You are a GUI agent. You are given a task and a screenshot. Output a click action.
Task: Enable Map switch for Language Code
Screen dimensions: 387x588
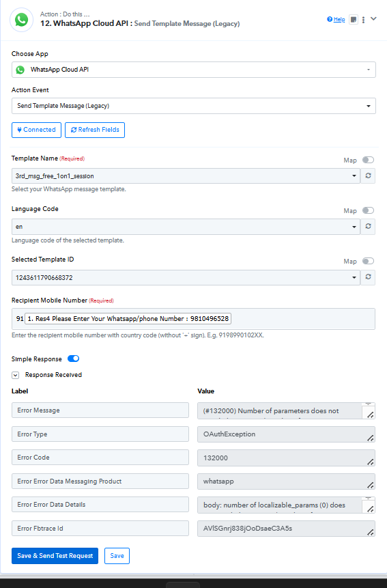(369, 210)
